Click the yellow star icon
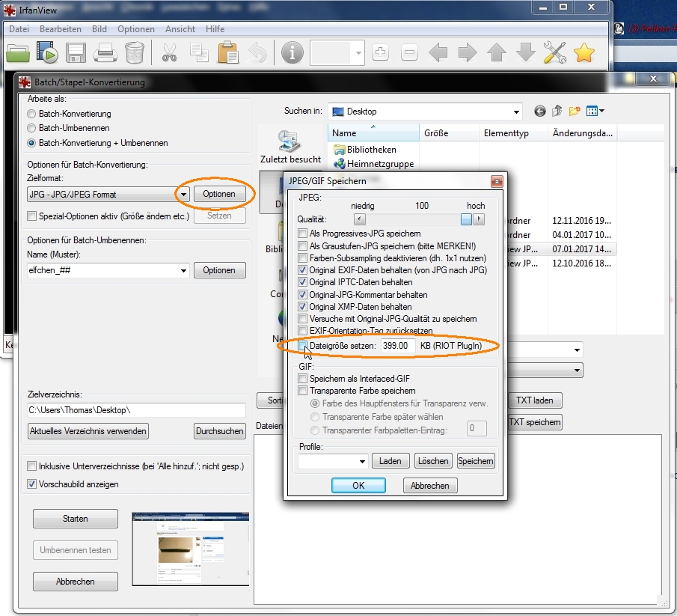The width and height of the screenshot is (677, 616). point(584,52)
